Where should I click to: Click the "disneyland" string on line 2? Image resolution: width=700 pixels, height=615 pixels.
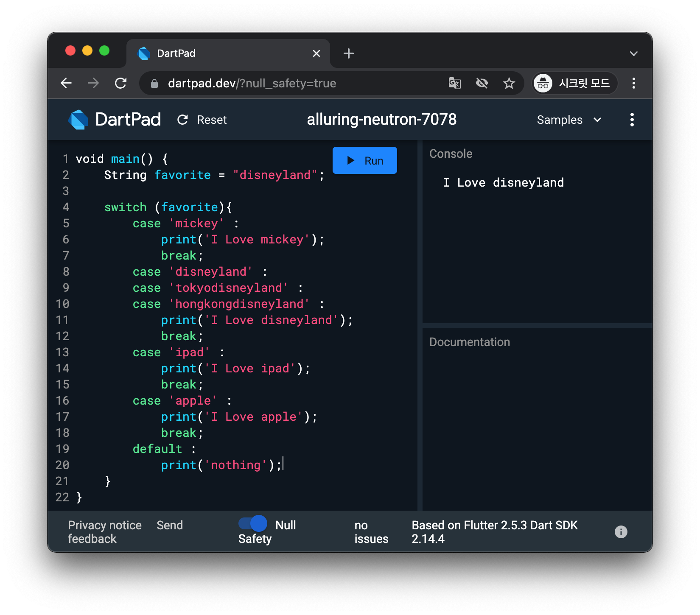tap(275, 175)
